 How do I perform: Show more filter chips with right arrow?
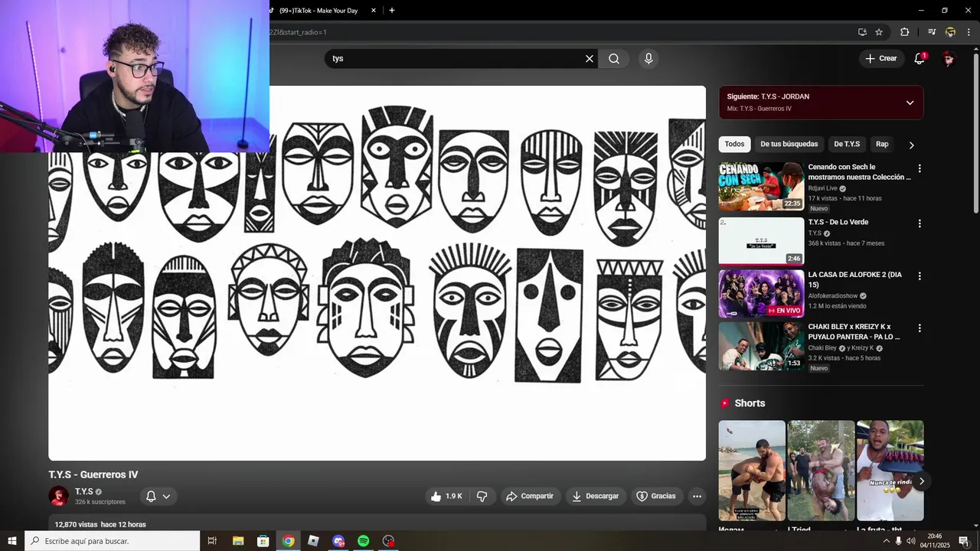click(911, 145)
